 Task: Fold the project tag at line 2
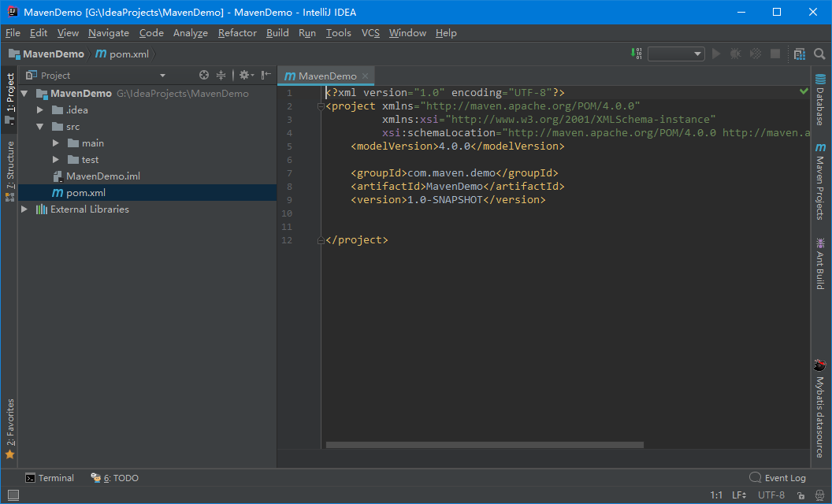(321, 106)
